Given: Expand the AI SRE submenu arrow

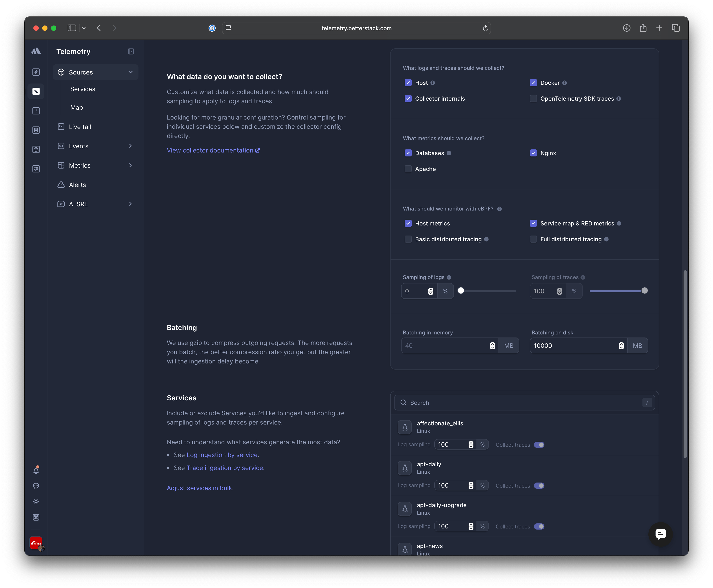Looking at the screenshot, I should pyautogui.click(x=130, y=204).
